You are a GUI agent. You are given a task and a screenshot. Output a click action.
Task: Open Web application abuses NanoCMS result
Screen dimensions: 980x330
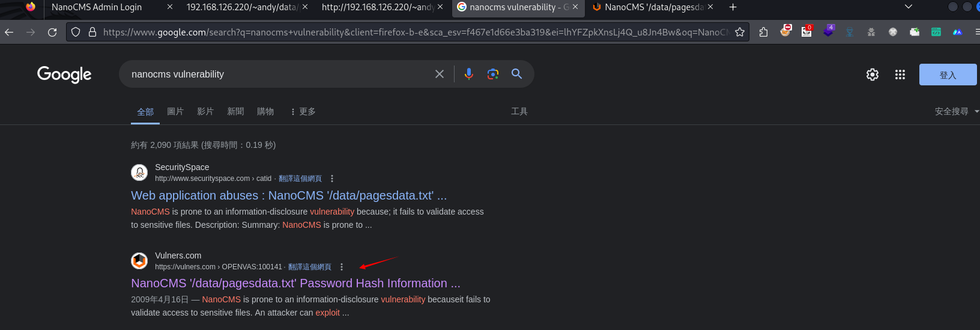289,195
